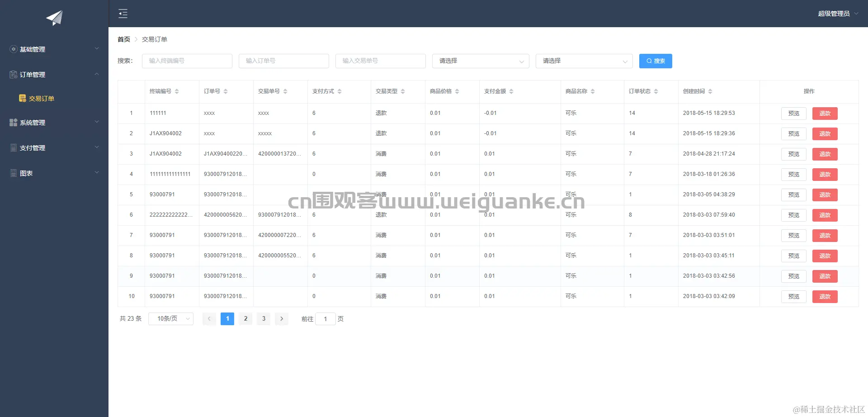Click the 交易订单 yellow icon
The height and width of the screenshot is (417, 868).
click(23, 98)
